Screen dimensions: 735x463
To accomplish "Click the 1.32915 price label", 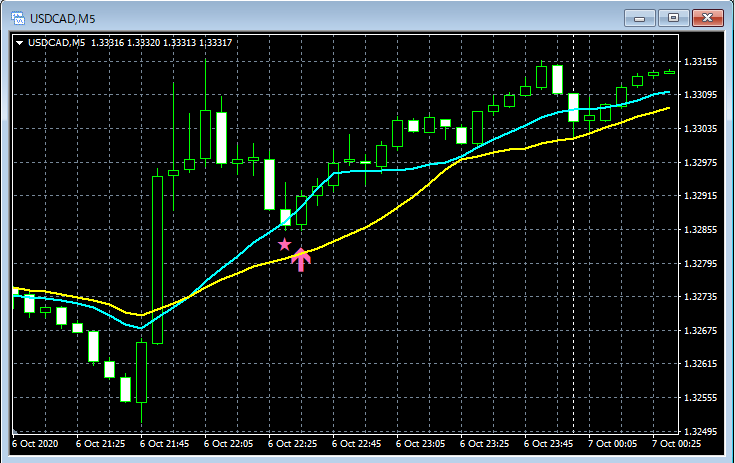I will point(700,195).
